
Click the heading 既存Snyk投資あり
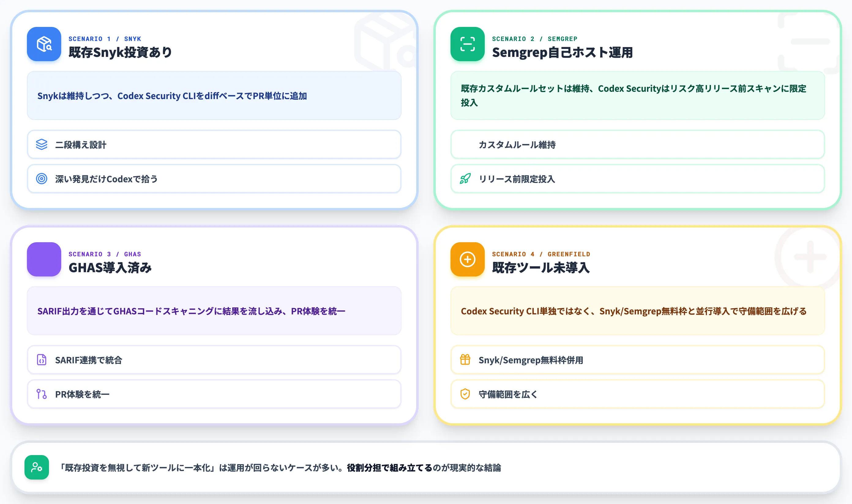tap(120, 52)
